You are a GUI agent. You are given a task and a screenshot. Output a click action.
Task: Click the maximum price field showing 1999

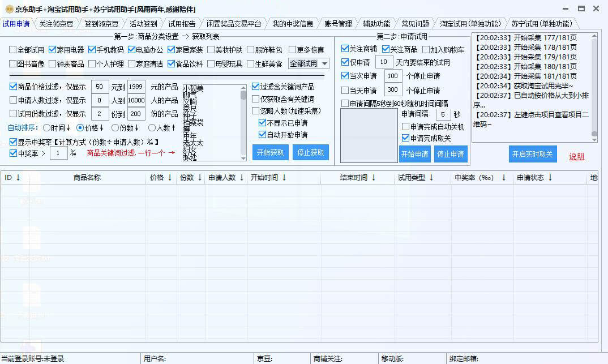tap(136, 87)
